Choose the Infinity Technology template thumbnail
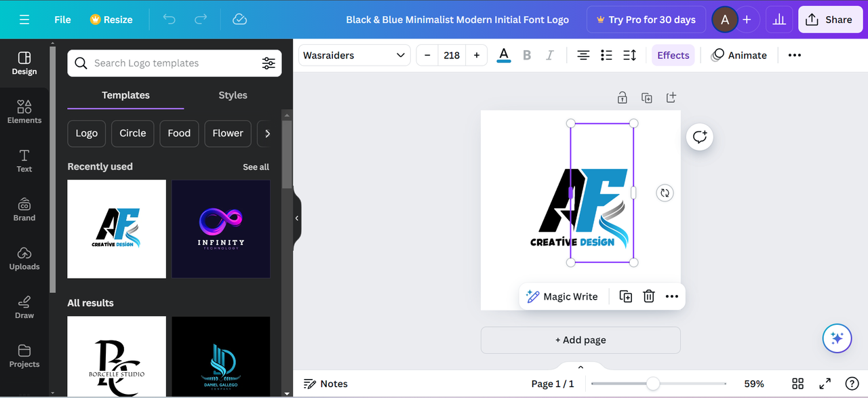 coord(221,229)
